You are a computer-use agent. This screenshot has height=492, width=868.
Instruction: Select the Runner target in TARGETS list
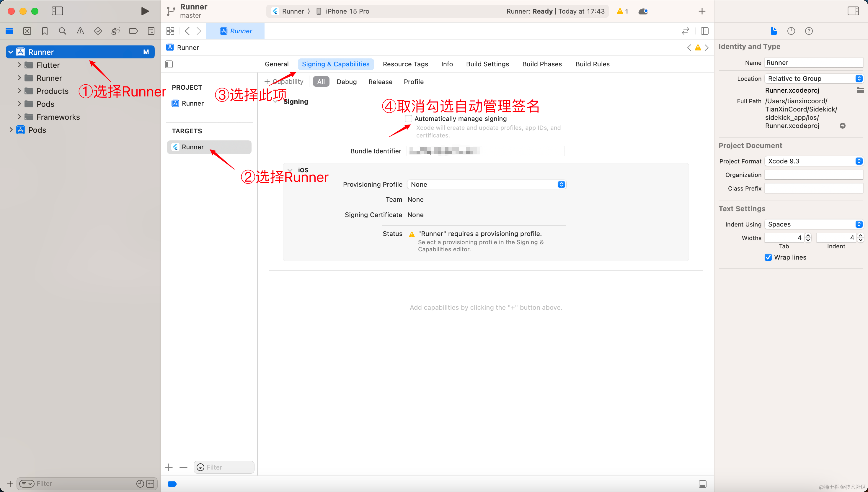193,147
